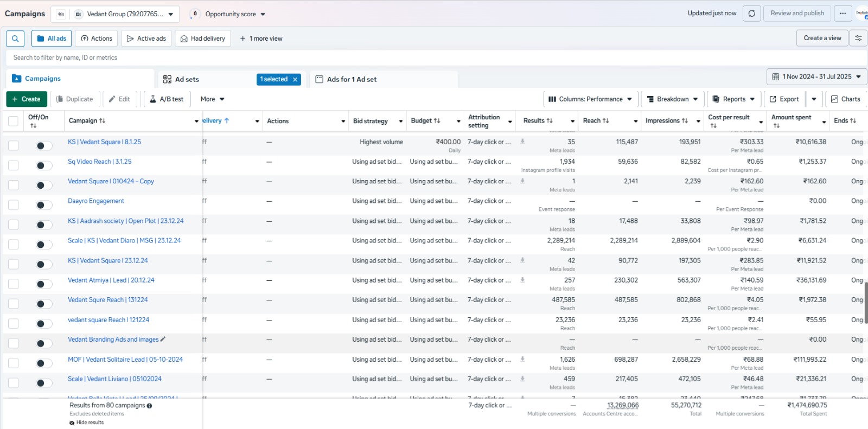The image size is (868, 429).
Task: Switch to the Campaigns tab
Action: pyautogui.click(x=80, y=79)
